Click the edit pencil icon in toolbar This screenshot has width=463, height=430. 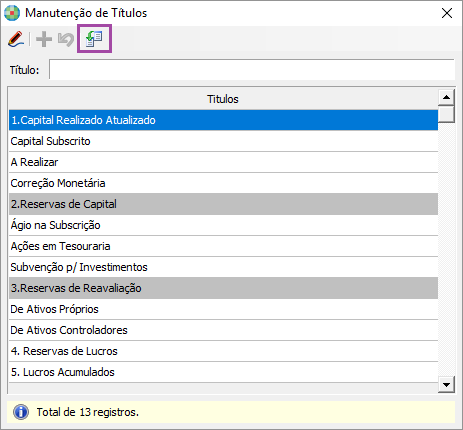point(16,39)
